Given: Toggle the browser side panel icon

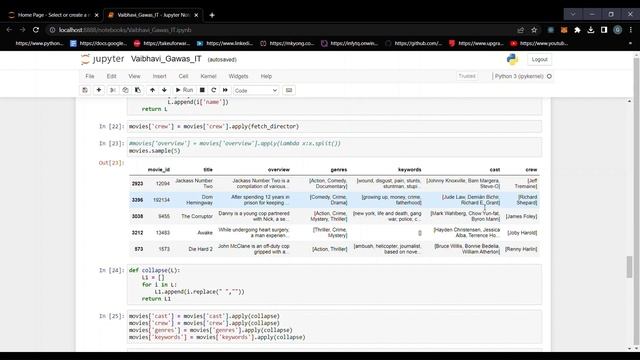Looking at the screenshot, I should (604, 30).
